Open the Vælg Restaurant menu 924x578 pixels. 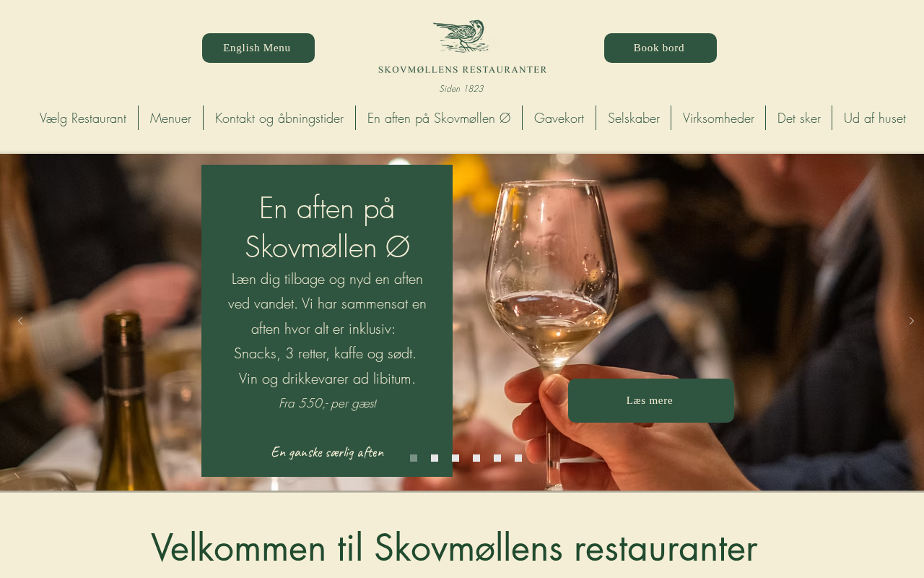coord(83,118)
